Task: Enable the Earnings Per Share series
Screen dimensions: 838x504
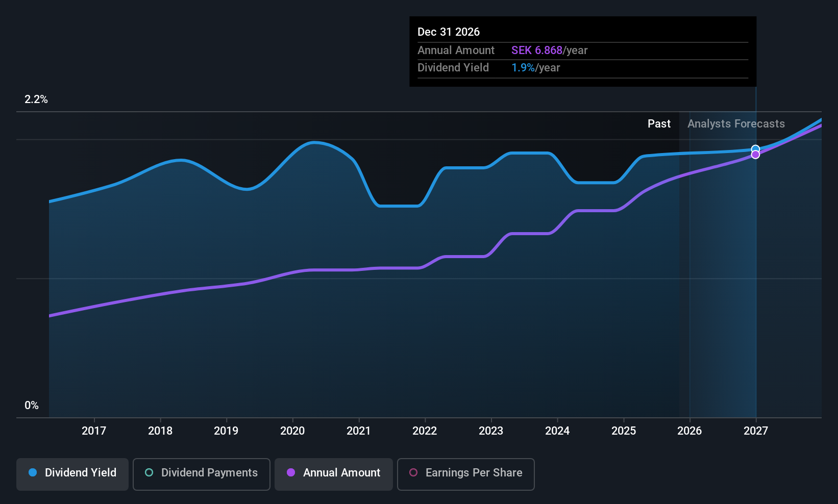Action: [465, 473]
